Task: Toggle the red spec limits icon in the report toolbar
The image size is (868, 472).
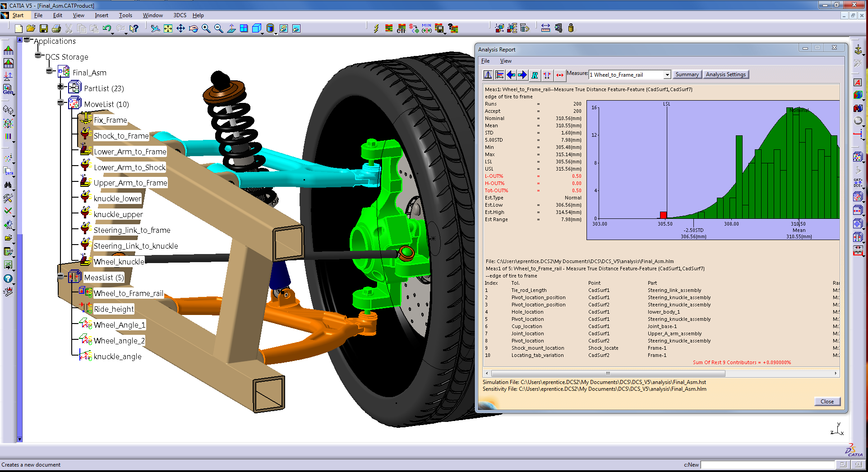Action: [547, 75]
